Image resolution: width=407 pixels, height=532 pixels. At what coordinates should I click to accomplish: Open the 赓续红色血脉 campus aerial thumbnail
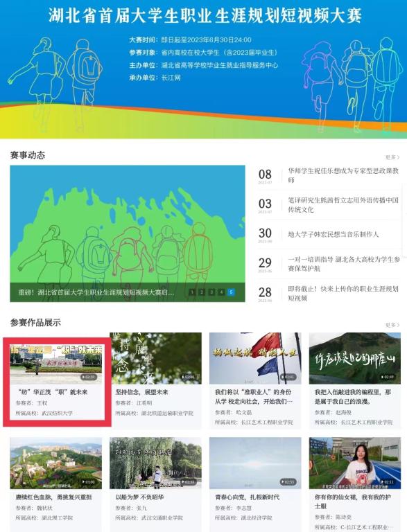pos(56,463)
